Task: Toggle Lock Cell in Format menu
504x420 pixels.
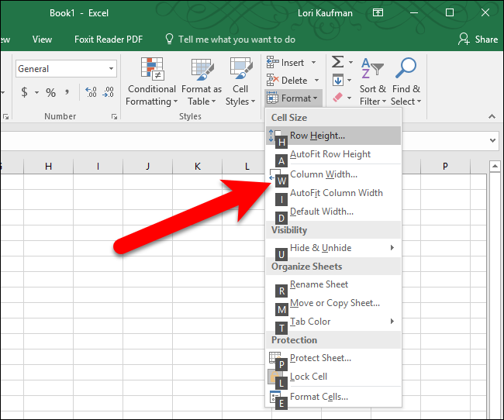Action: (x=309, y=377)
